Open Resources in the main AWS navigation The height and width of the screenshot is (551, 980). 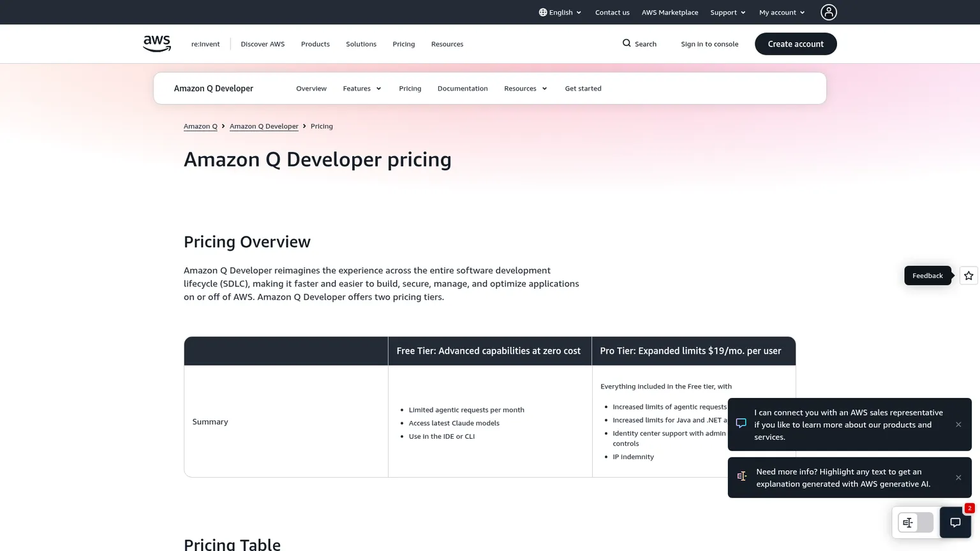pos(447,44)
